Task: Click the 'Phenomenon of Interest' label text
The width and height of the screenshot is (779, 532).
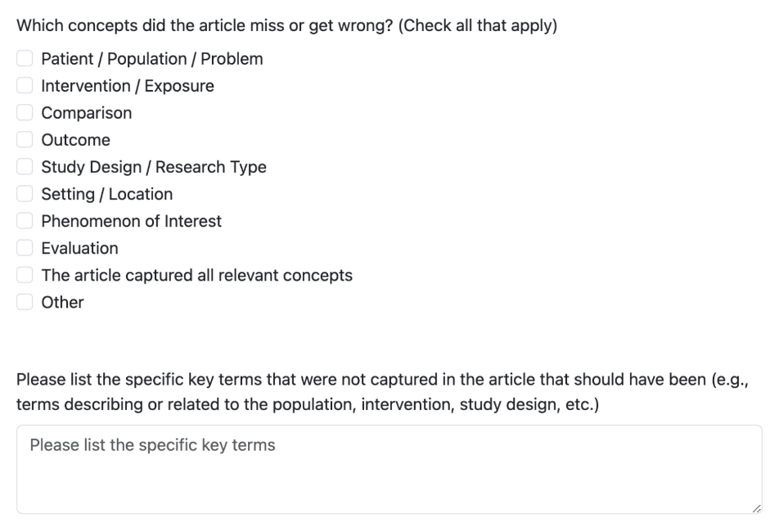Action: click(x=132, y=221)
